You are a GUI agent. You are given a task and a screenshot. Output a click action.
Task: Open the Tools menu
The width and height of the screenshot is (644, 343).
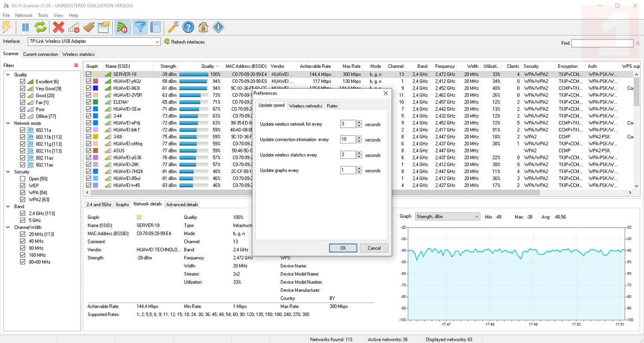click(43, 15)
